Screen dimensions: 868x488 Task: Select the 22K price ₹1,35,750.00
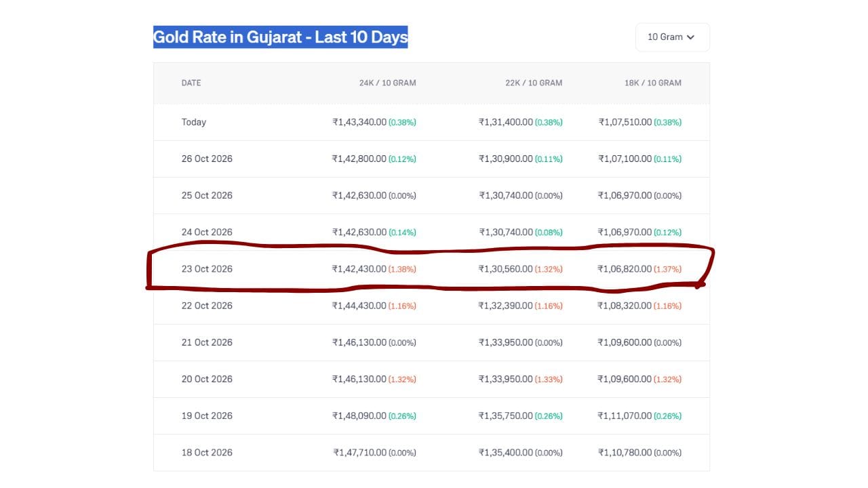coord(506,415)
